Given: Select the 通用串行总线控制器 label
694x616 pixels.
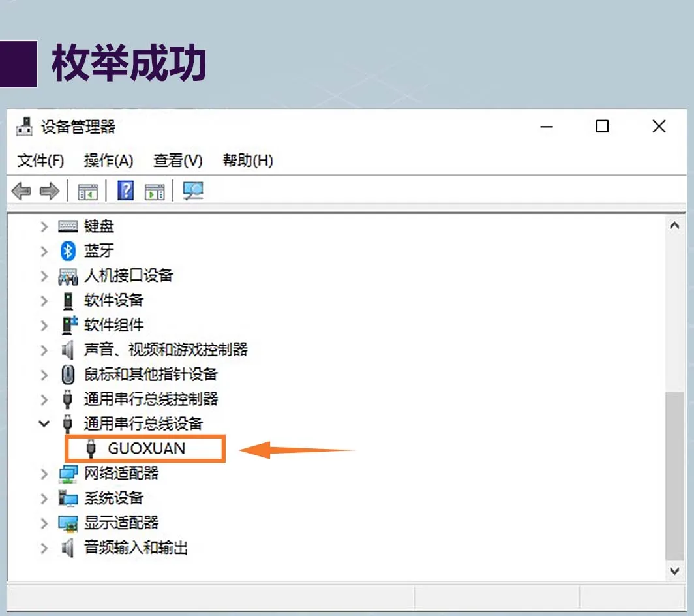Looking at the screenshot, I should pyautogui.click(x=151, y=399).
